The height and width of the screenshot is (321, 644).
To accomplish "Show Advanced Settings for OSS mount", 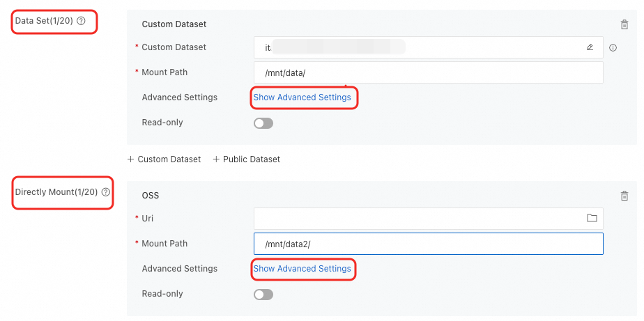I will tap(302, 269).
